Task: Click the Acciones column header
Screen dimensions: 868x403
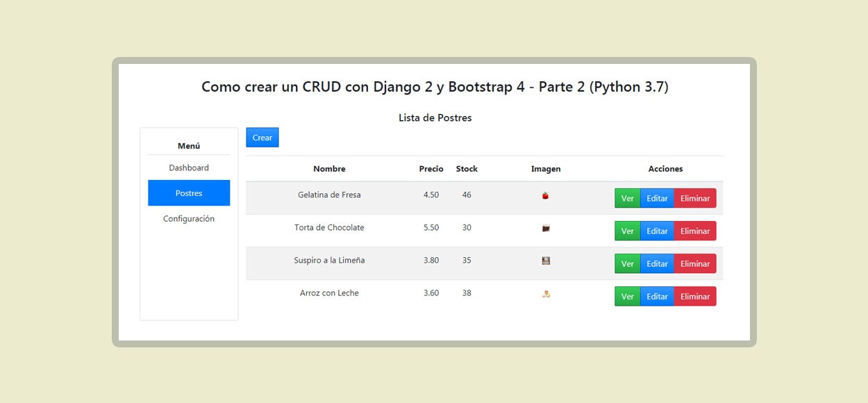Action: pyautogui.click(x=665, y=169)
